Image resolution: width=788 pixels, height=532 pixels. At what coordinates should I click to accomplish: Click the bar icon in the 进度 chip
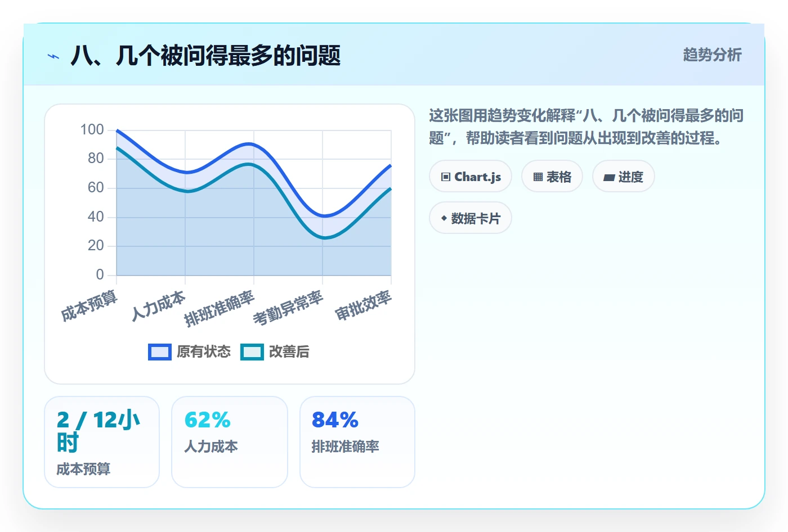click(x=609, y=178)
